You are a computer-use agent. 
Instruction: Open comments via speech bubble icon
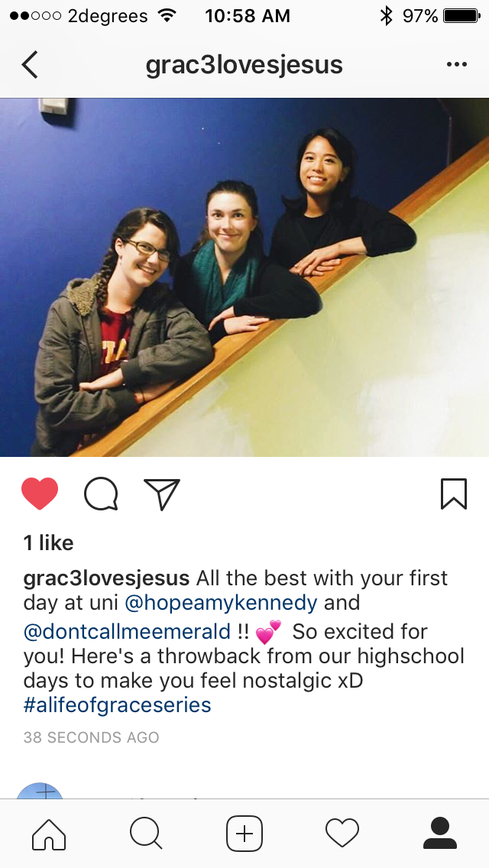pos(101,494)
